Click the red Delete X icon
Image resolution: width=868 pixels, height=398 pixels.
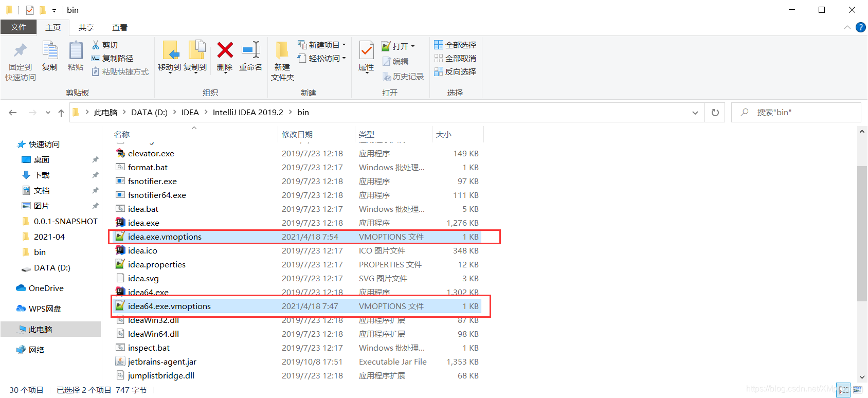pyautogui.click(x=225, y=50)
